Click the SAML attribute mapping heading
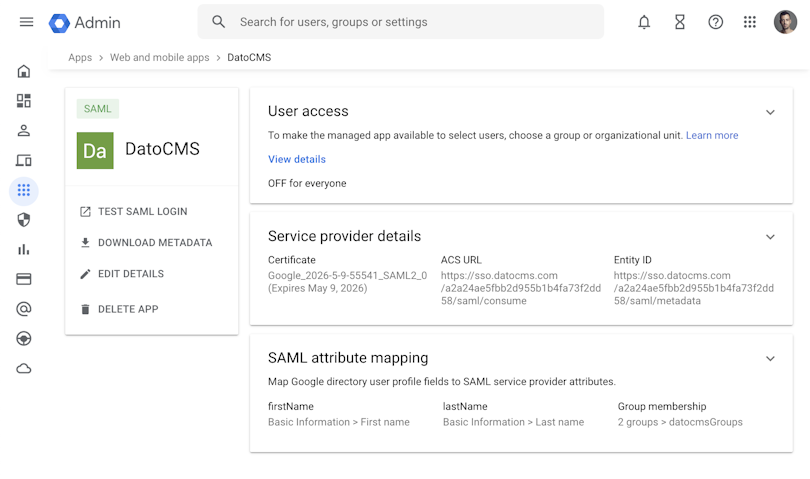The width and height of the screenshot is (810, 479). coord(348,358)
